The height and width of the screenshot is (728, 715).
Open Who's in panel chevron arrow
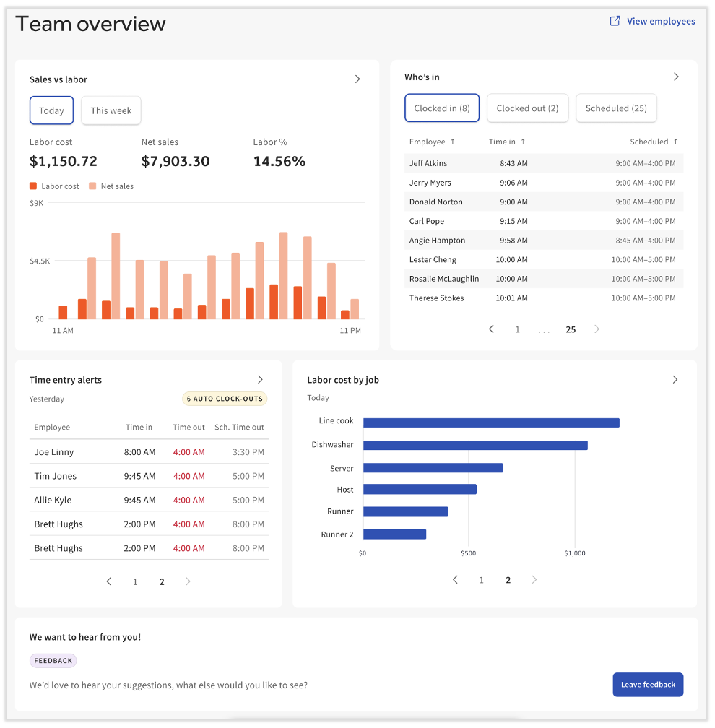click(x=676, y=77)
